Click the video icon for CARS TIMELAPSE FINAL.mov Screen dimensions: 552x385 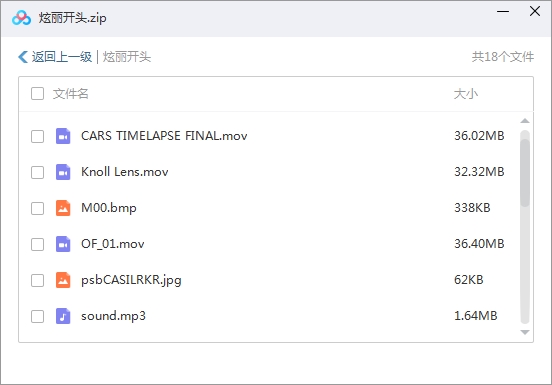point(63,136)
